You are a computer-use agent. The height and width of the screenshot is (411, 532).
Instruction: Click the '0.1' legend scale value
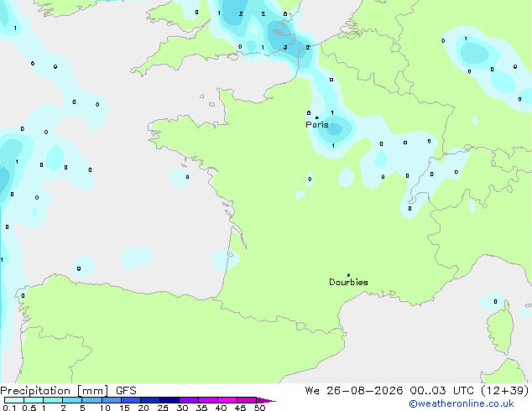point(9,408)
